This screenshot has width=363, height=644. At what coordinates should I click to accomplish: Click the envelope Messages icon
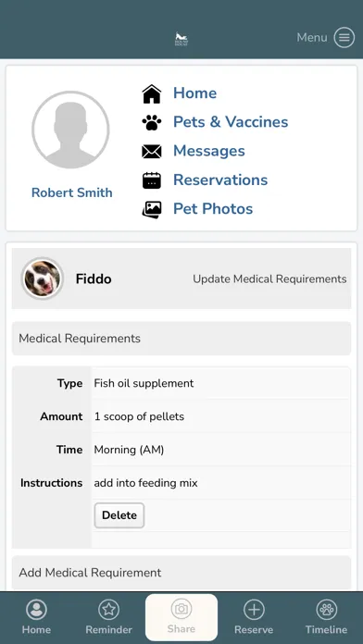(152, 151)
